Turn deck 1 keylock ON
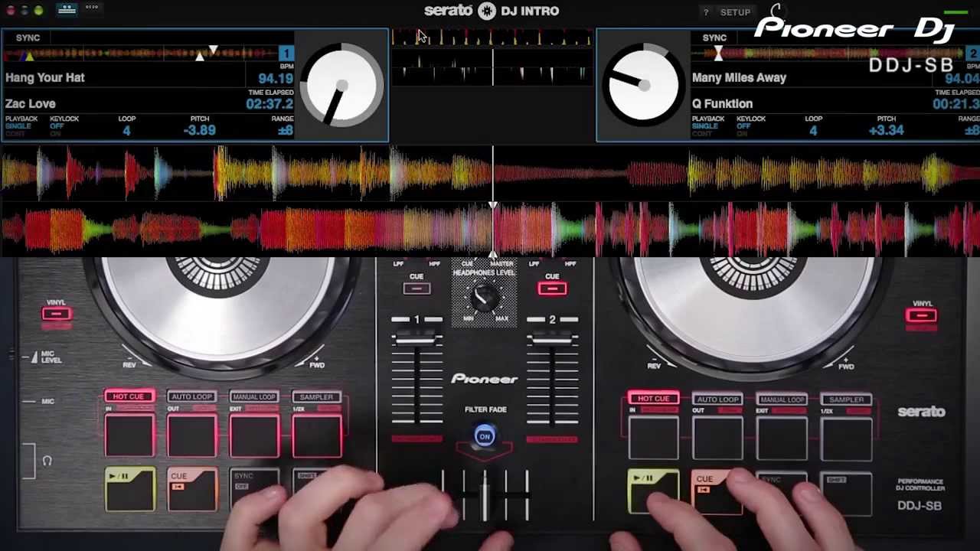This screenshot has width=980, height=551. [54, 134]
